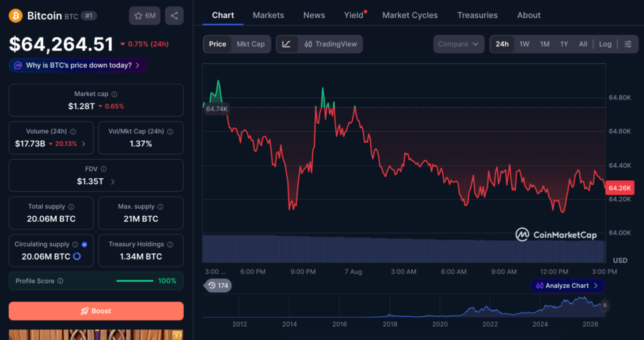Expand the FDV details chevron
This screenshot has height=340, width=644.
[x=113, y=182]
